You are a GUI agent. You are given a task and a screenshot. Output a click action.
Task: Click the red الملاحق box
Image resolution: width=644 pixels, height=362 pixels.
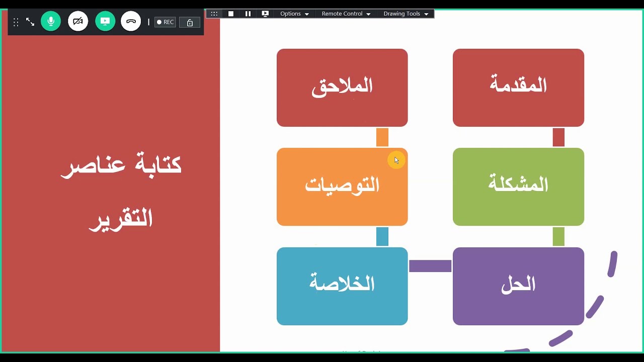click(x=342, y=87)
